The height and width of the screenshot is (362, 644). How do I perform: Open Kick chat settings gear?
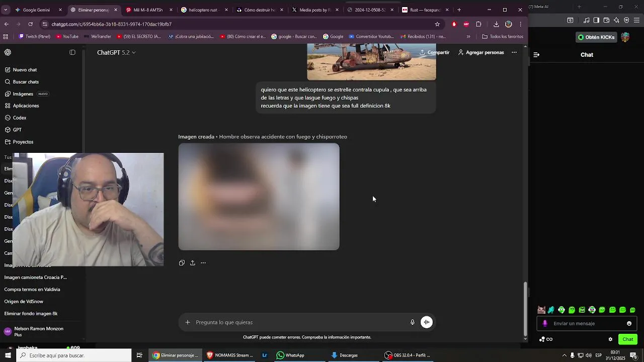click(610, 339)
